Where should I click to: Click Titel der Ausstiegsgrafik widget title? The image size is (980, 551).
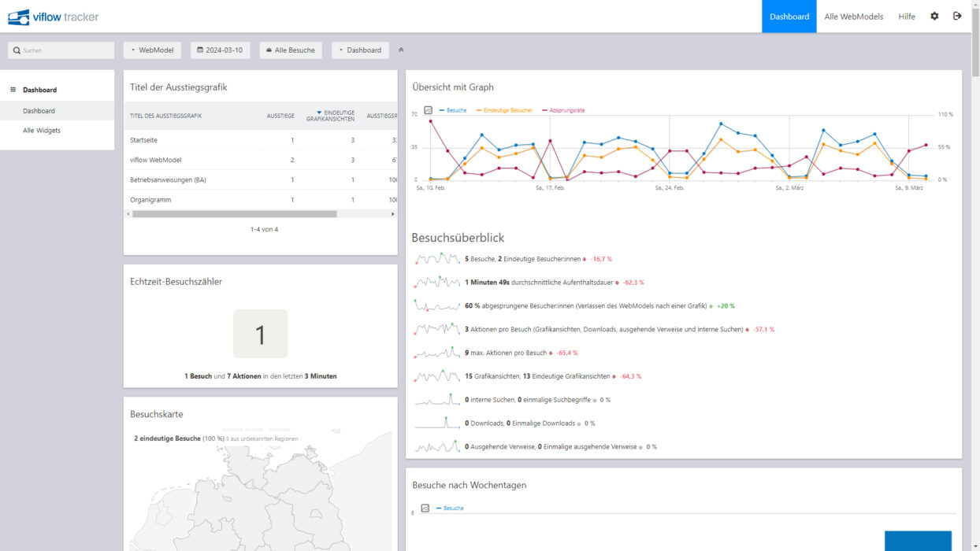tap(178, 87)
